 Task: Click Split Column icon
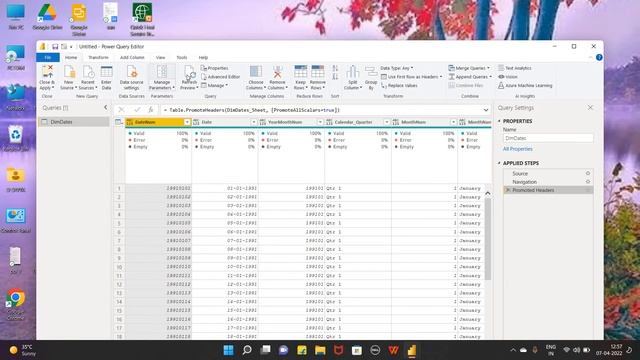pos(353,72)
